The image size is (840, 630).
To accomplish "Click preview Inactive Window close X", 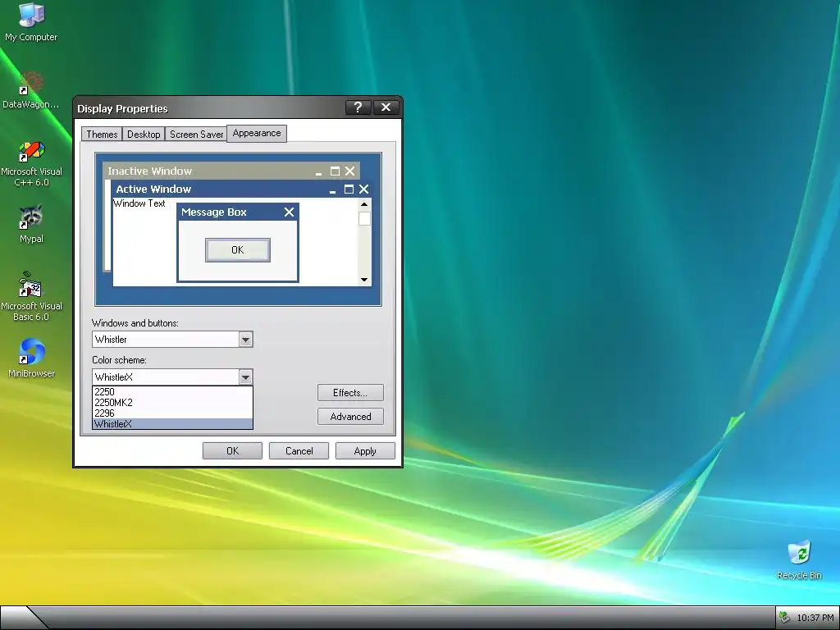I will point(349,171).
